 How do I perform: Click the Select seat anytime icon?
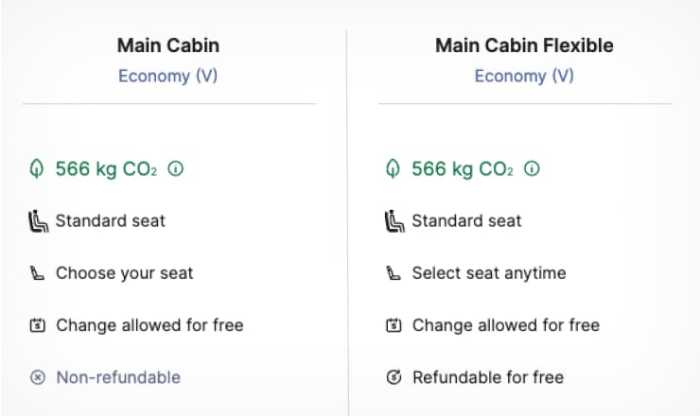(394, 273)
